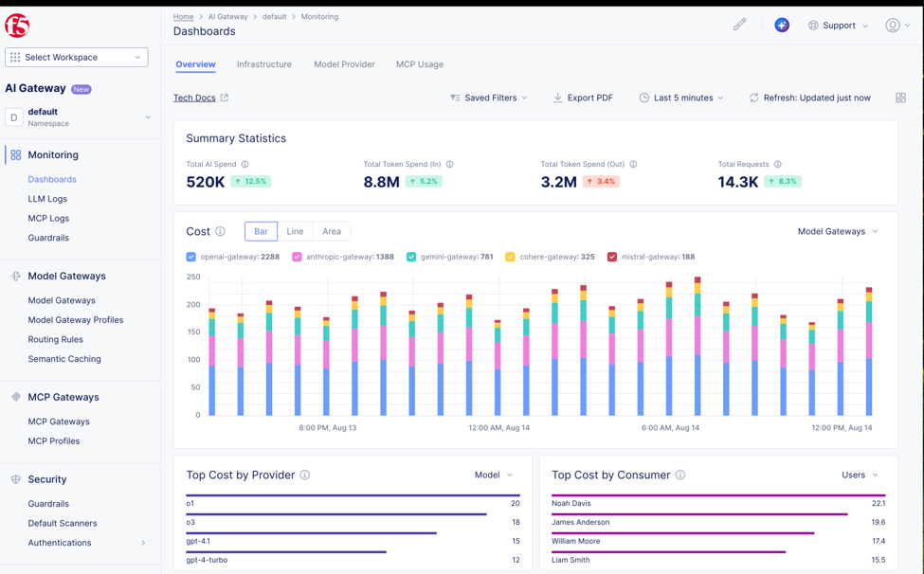
Task: Open the Model dropdown in Top Cost by Provider
Action: 494,475
